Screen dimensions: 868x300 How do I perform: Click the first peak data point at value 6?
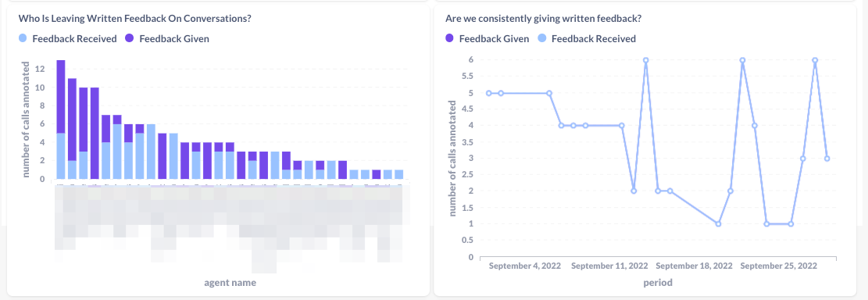[x=645, y=60]
